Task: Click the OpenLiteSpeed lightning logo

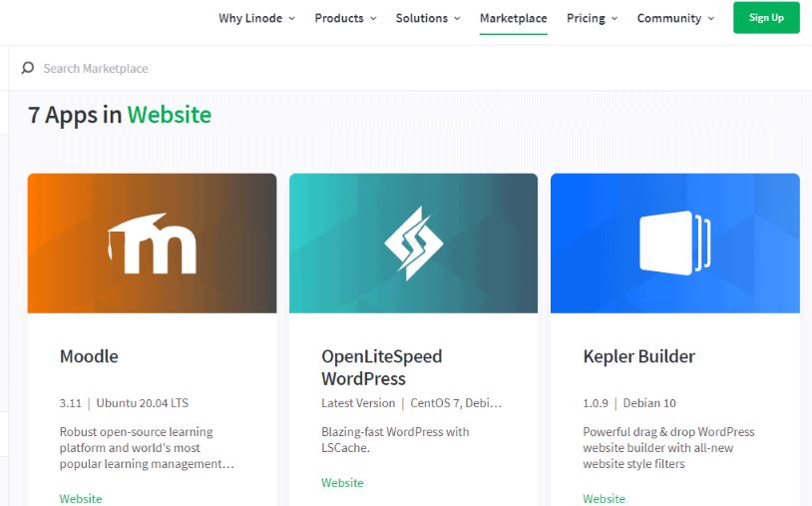Action: pyautogui.click(x=413, y=244)
